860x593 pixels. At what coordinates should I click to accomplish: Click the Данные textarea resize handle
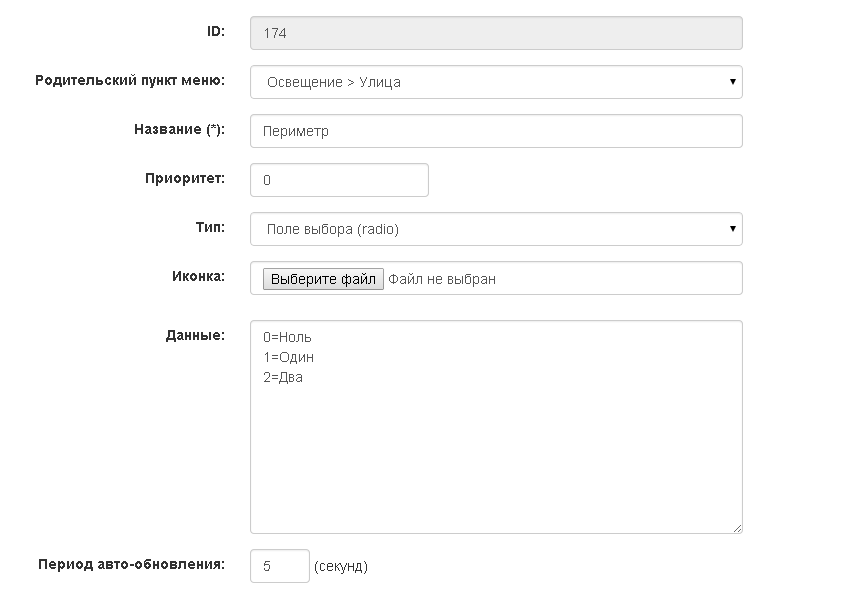click(737, 528)
